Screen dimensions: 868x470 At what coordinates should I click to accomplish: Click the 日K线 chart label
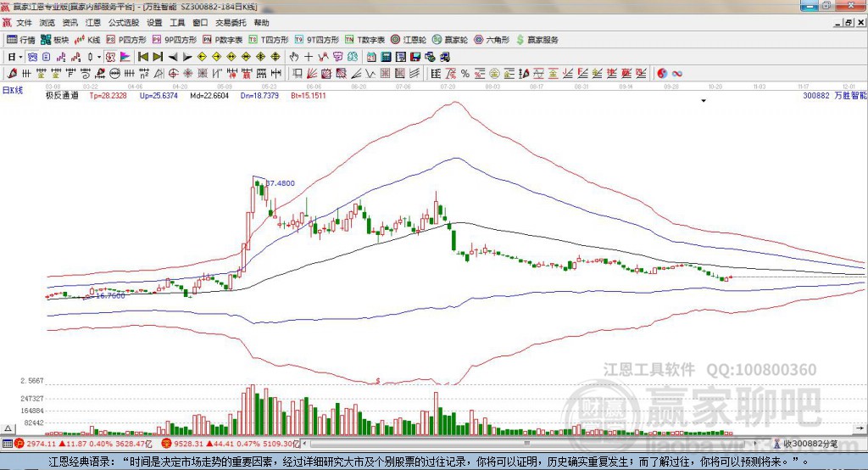[12, 90]
